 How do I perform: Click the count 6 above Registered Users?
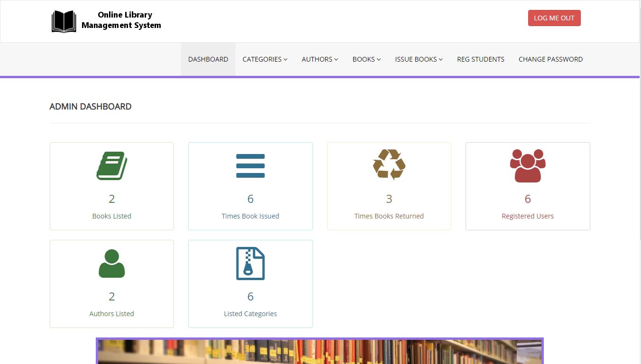(x=528, y=199)
